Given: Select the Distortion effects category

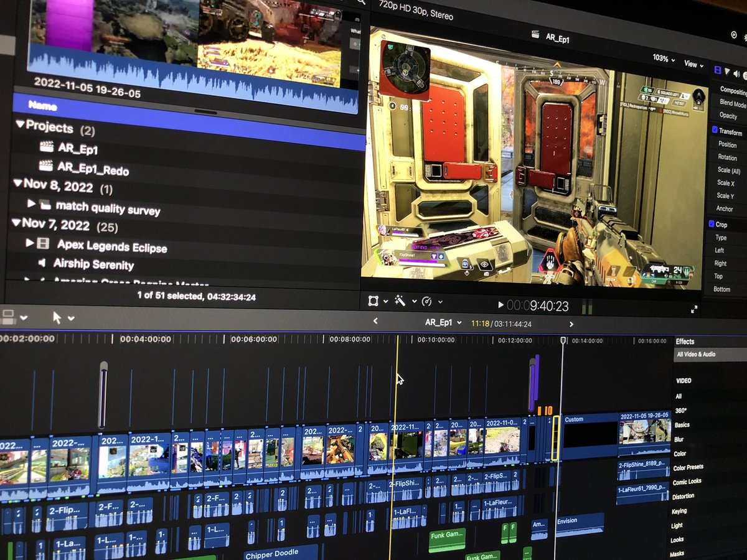Looking at the screenshot, I should tap(683, 496).
